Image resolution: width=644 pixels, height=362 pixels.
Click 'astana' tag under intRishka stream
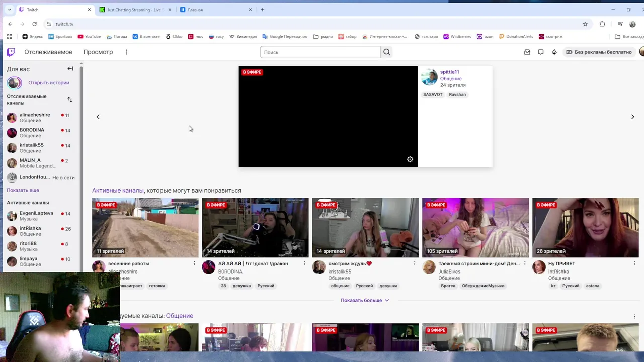[593, 286]
